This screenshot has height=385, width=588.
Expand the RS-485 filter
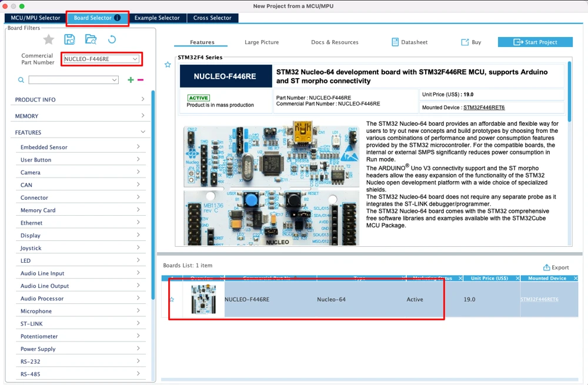[x=81, y=374]
